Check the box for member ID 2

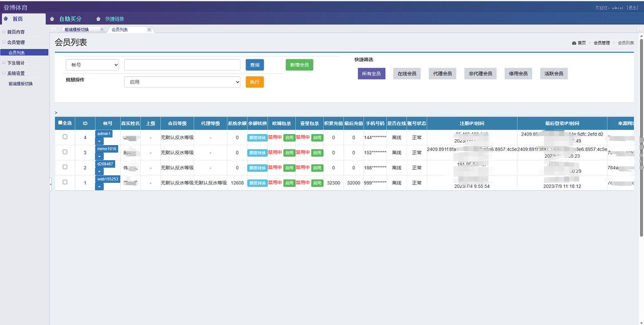pos(65,167)
